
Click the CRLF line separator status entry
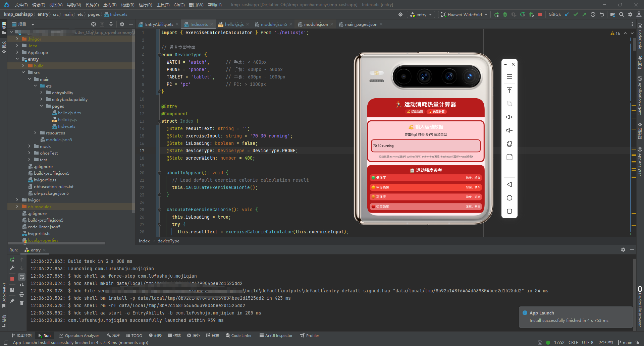tap(573, 342)
